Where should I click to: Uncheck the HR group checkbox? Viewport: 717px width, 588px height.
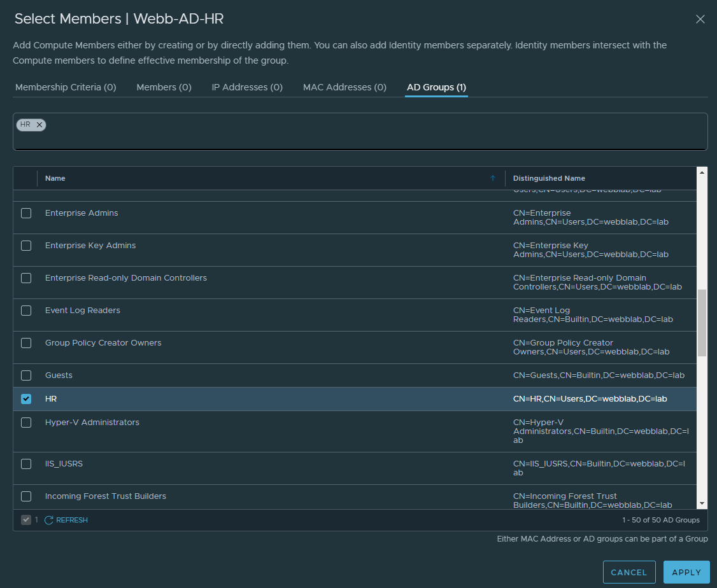26,398
